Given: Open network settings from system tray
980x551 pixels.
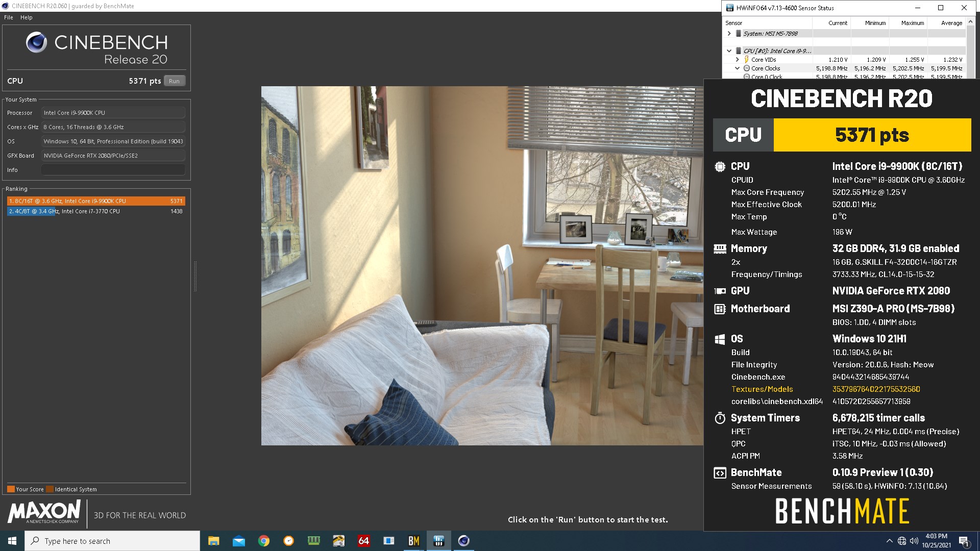Looking at the screenshot, I should coord(902,541).
